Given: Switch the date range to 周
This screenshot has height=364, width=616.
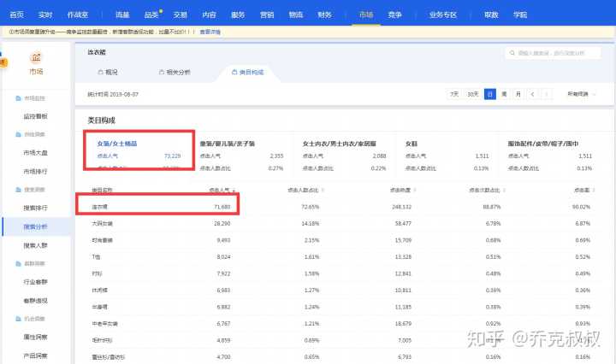Looking at the screenshot, I should coord(505,94).
